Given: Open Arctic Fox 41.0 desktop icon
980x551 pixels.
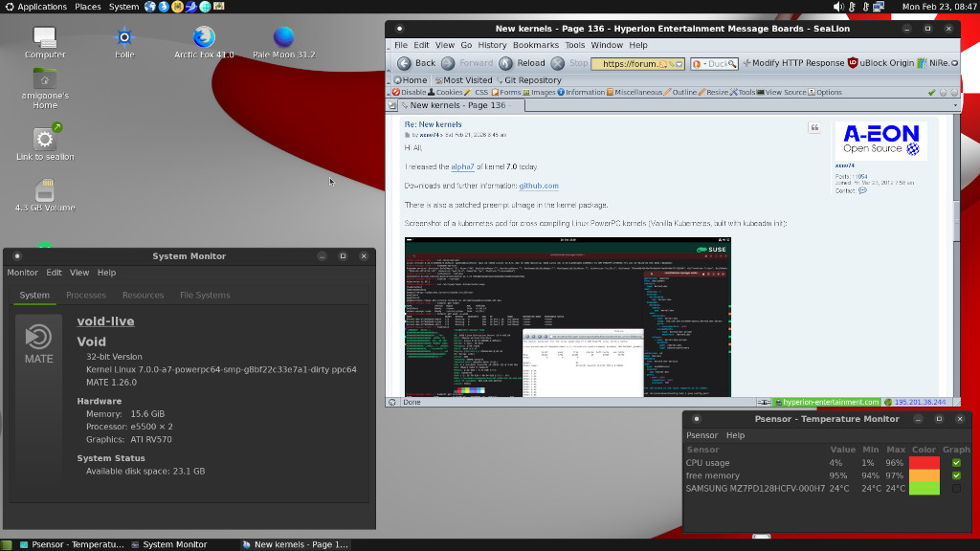Looking at the screenshot, I should point(204,38).
